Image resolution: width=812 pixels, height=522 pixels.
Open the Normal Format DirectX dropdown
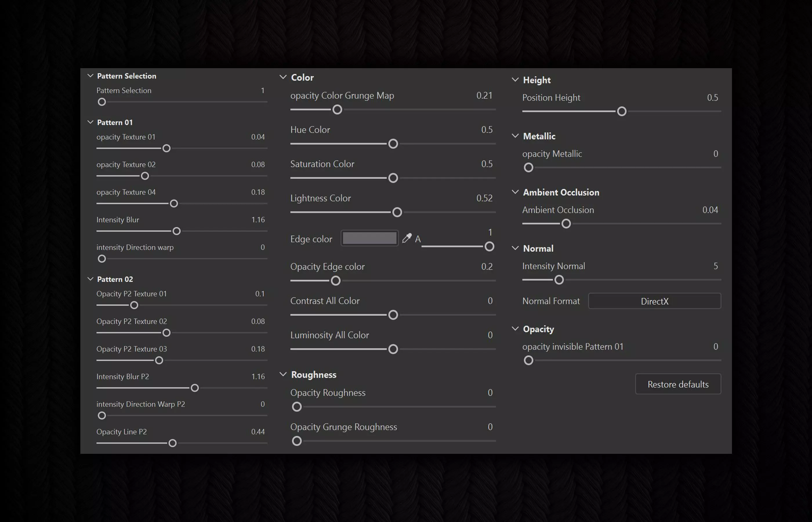coord(655,301)
